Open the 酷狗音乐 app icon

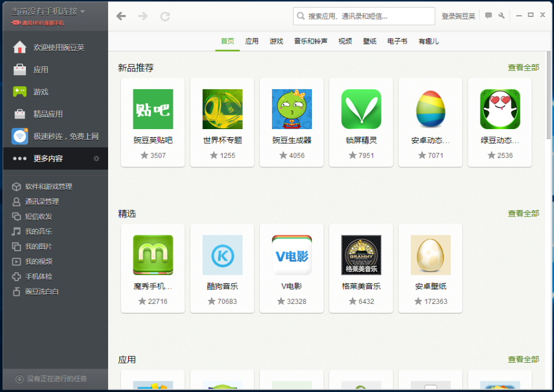(x=223, y=255)
